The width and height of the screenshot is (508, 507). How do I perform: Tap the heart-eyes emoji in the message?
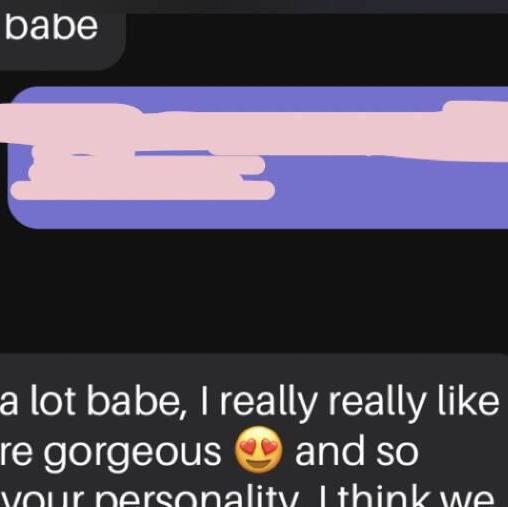[x=258, y=449]
